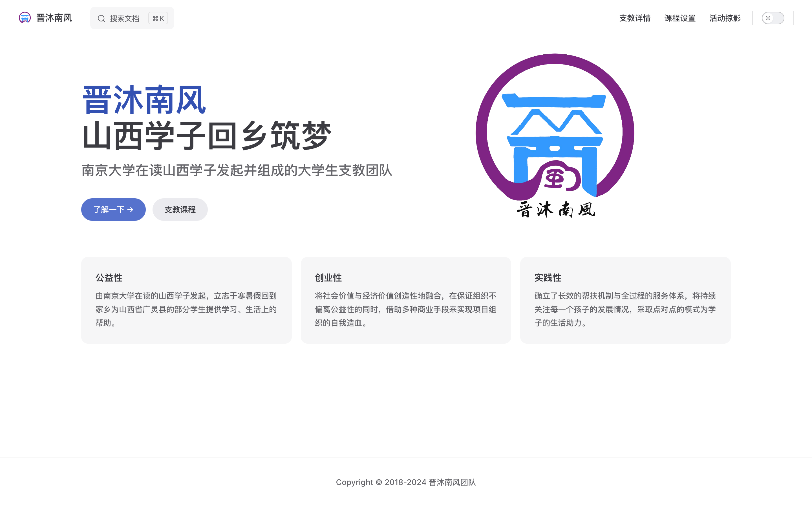This screenshot has height=507, width=812.
Task: Click the ⌘K keyboard shortcut badge
Action: click(158, 18)
